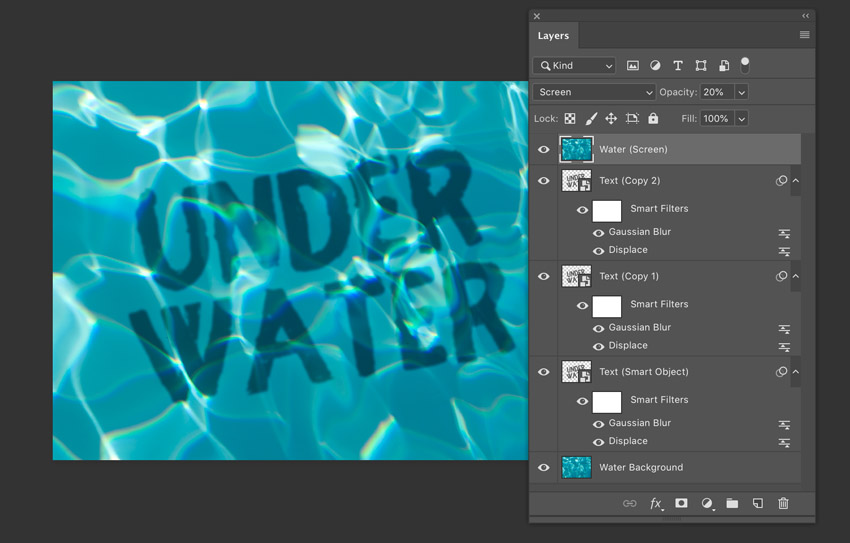
Task: Collapse Text (Copy 1) smart filters list
Action: coord(796,276)
